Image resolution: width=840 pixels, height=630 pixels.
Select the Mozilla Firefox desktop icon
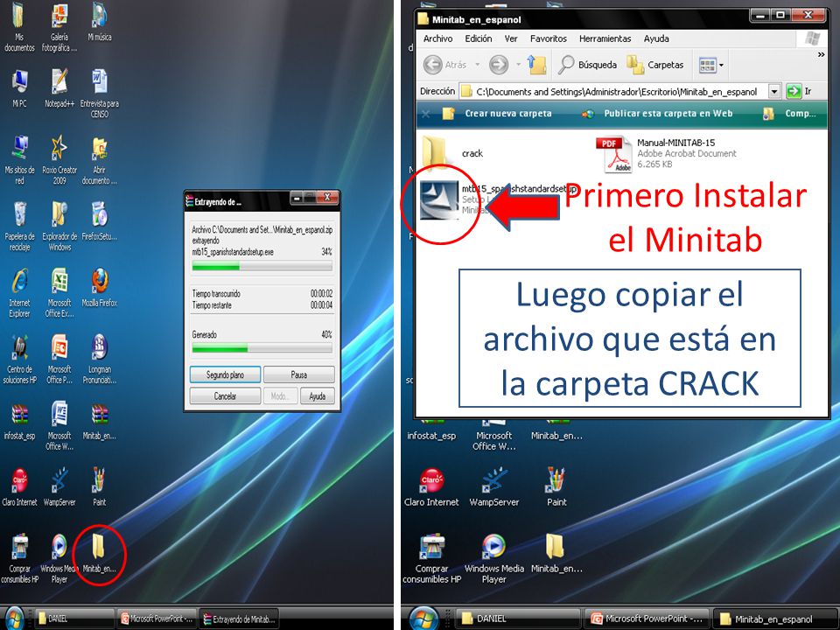(x=100, y=288)
